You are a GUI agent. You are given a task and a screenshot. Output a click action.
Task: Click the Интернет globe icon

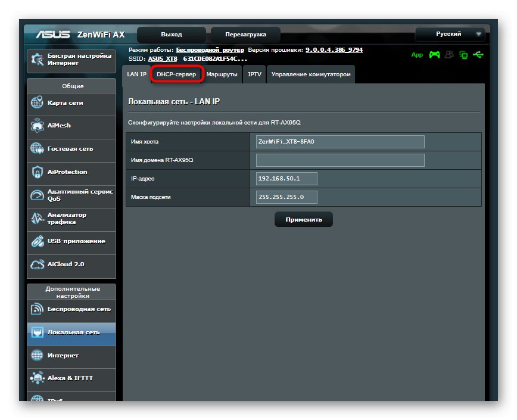[37, 355]
